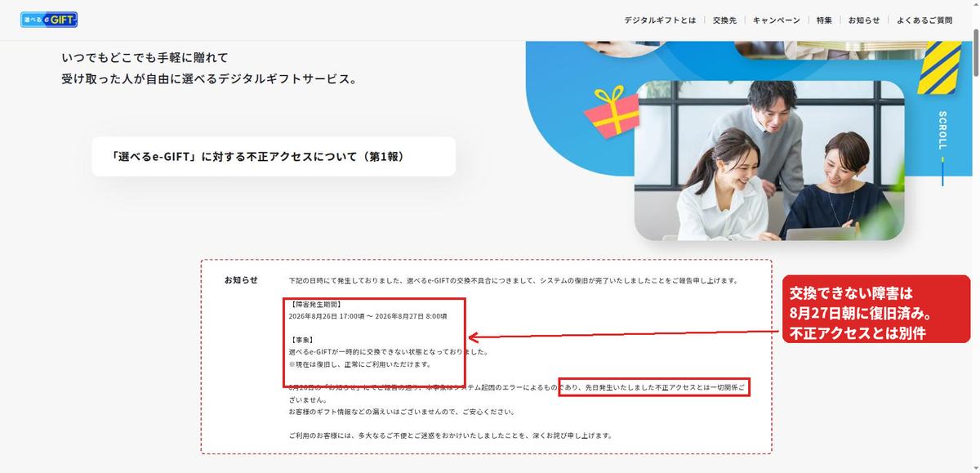Click the line 選べるe-GIFTが一時的に交換できない状態
The width and height of the screenshot is (980, 473).
(388, 352)
